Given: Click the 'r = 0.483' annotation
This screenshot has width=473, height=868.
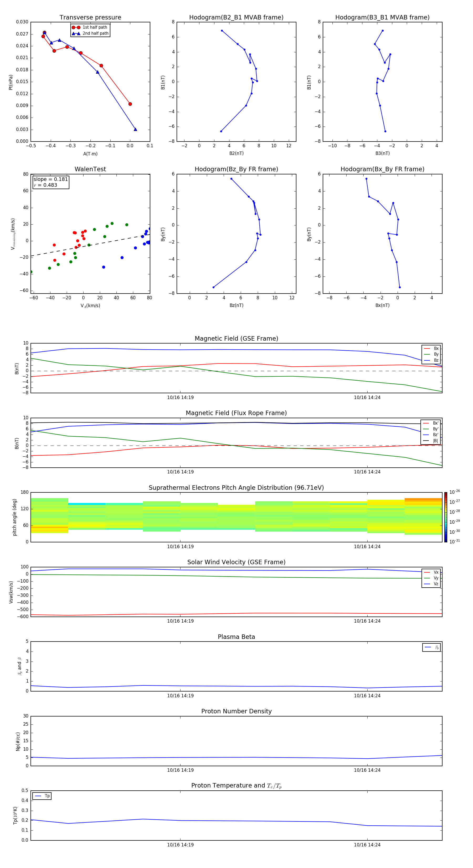Looking at the screenshot, I should [x=45, y=185].
